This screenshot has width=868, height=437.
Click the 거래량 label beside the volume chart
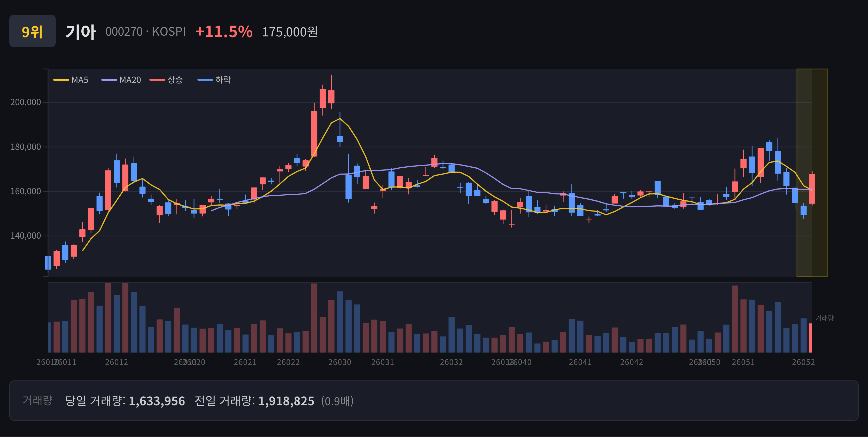[825, 318]
